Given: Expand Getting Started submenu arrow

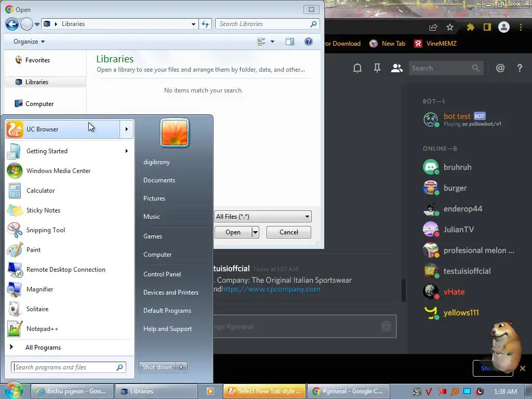Looking at the screenshot, I should tap(127, 151).
